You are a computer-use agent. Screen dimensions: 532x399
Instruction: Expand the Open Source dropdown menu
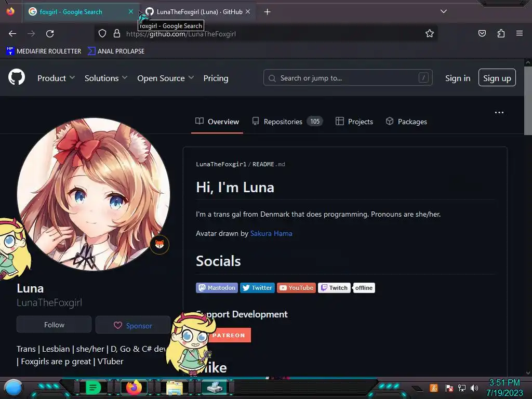point(166,78)
